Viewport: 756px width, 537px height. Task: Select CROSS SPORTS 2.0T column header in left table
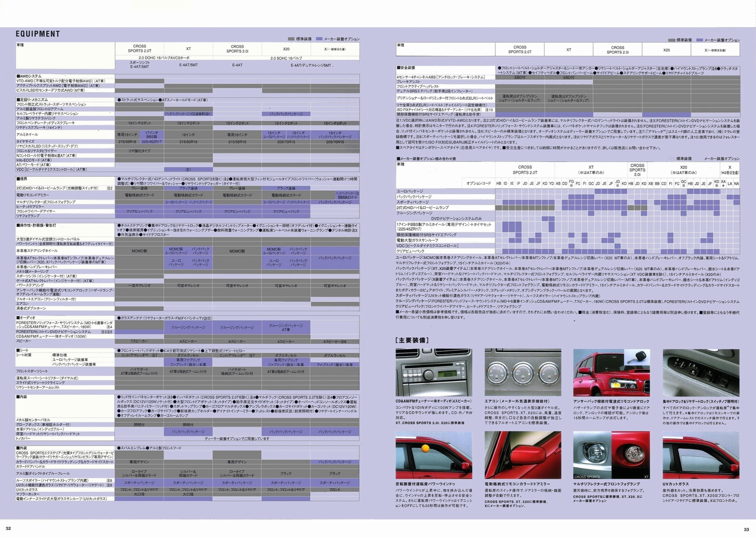pyautogui.click(x=139, y=48)
